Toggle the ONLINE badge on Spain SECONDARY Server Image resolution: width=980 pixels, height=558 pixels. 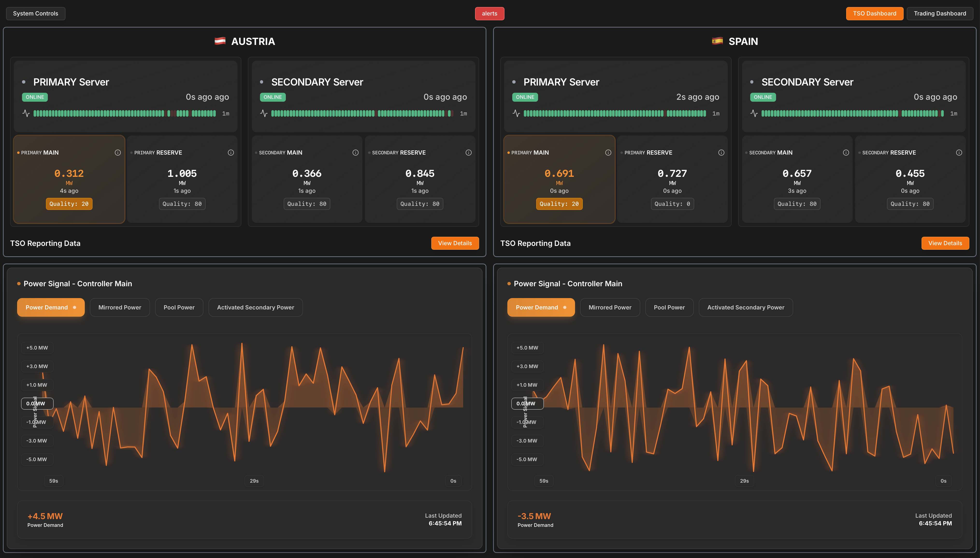pyautogui.click(x=763, y=97)
